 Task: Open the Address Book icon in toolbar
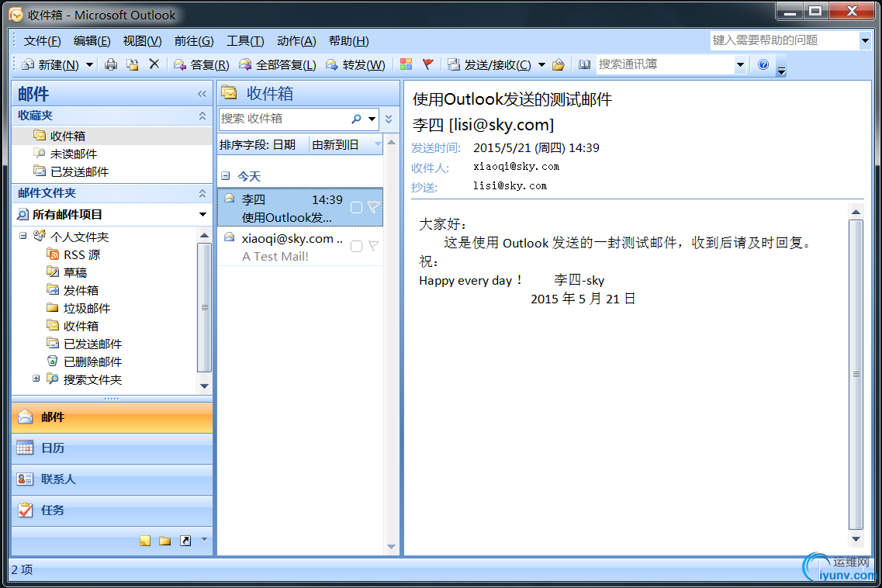coord(584,64)
